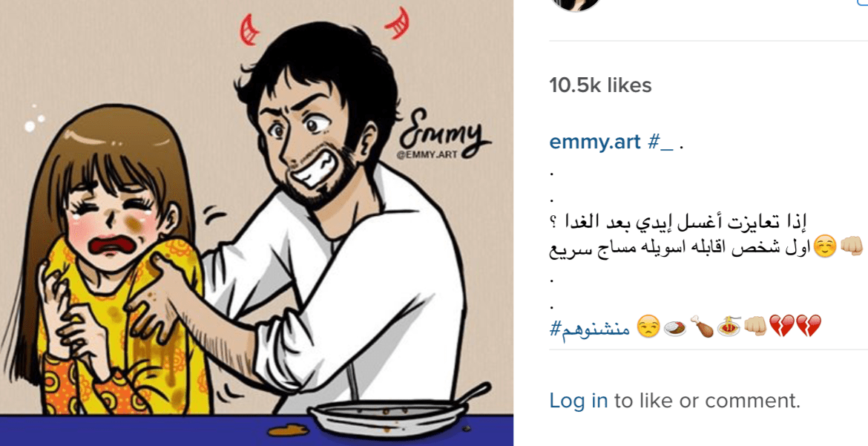Click the spaghetti plate emoji
This screenshot has width=868, height=446.
[729, 327]
